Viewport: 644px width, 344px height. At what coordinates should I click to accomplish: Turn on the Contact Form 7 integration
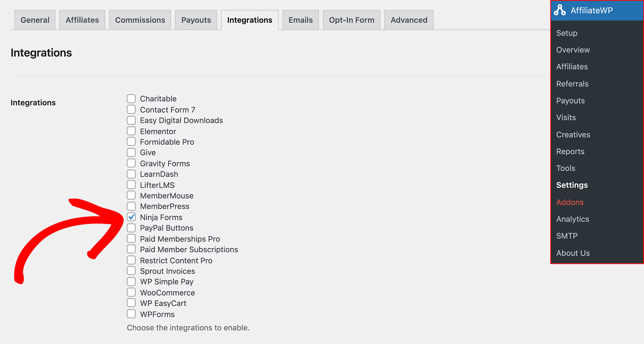131,110
